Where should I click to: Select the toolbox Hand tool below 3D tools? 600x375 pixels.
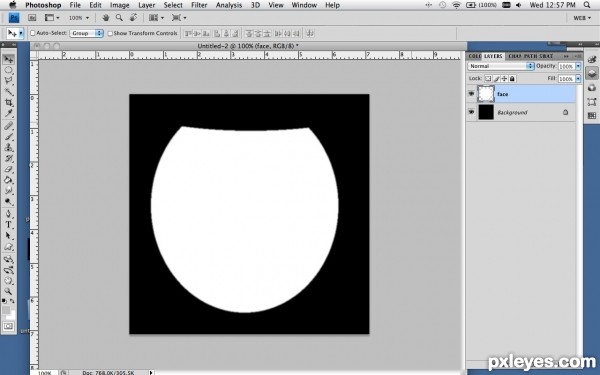pyautogui.click(x=8, y=281)
